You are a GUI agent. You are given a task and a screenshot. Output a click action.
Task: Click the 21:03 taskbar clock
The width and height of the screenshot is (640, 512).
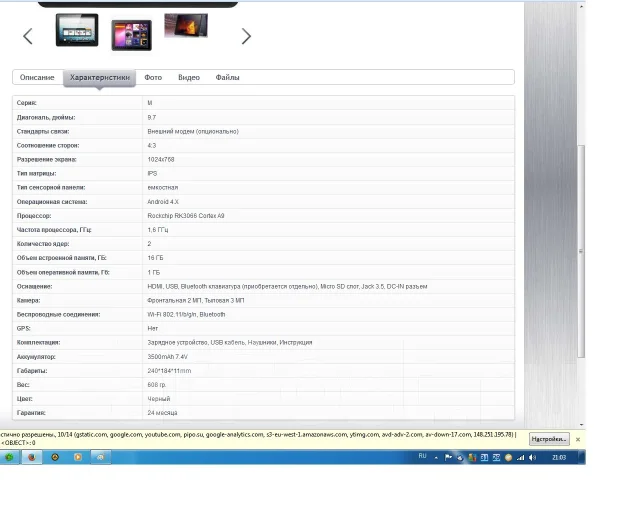pos(559,457)
